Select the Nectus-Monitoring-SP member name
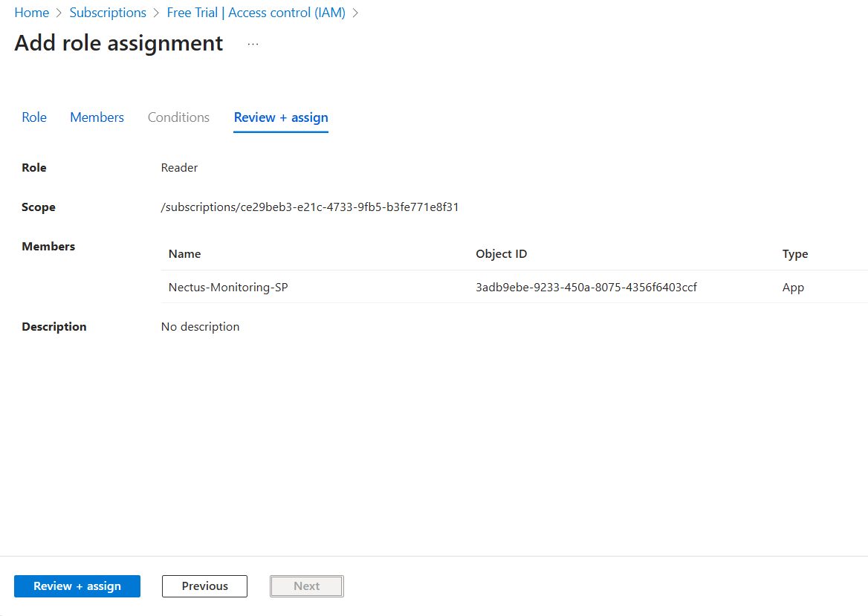 point(228,288)
